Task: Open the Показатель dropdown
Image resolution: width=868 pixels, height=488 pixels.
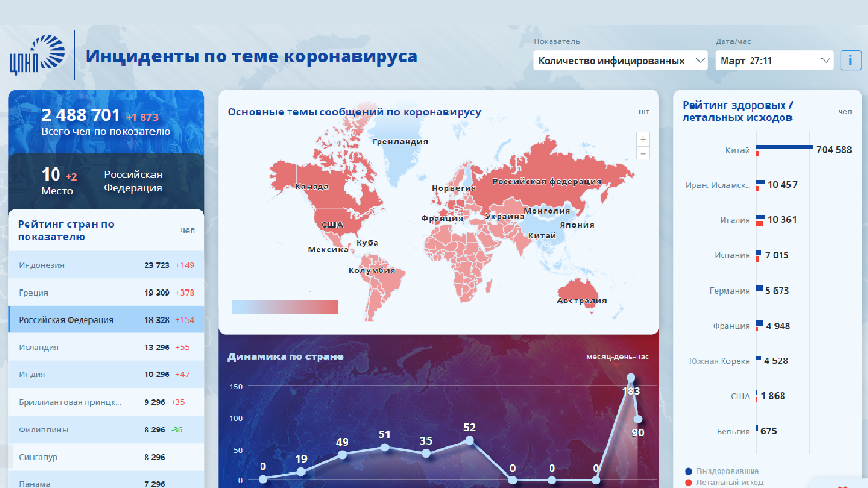Action: (x=619, y=60)
